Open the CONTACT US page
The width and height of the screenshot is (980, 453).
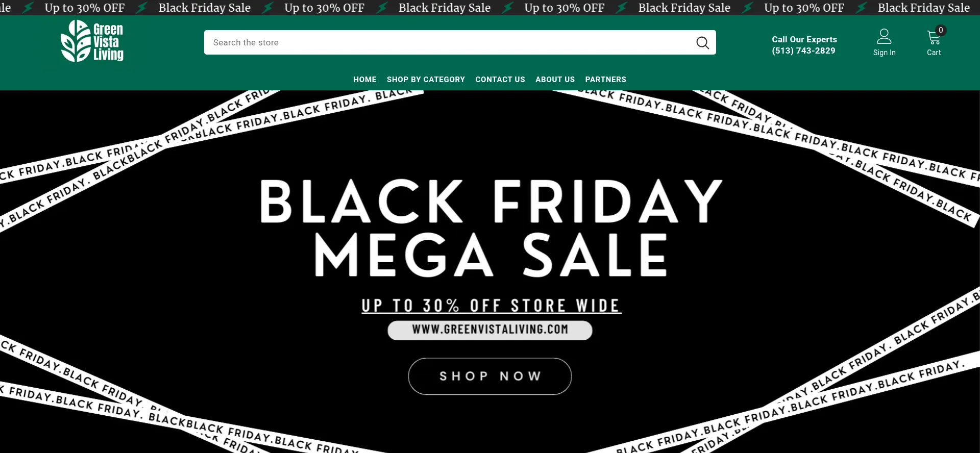pyautogui.click(x=500, y=80)
